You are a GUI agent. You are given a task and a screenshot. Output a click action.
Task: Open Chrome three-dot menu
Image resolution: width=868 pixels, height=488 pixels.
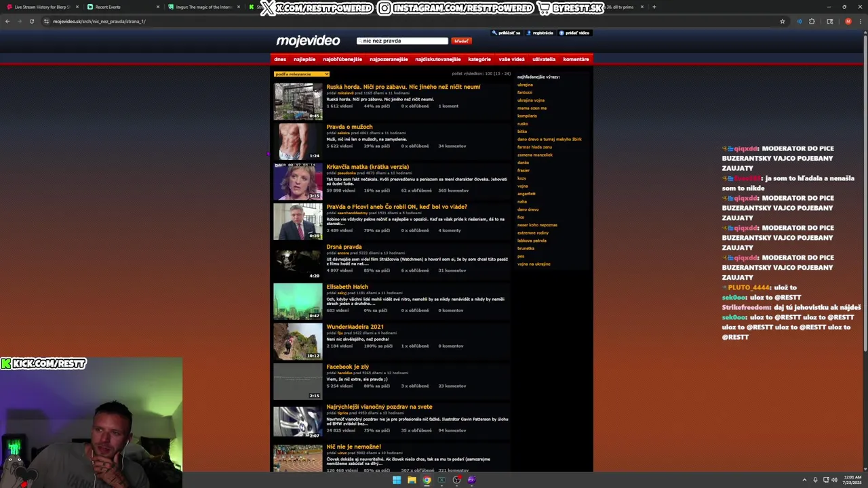(x=860, y=21)
